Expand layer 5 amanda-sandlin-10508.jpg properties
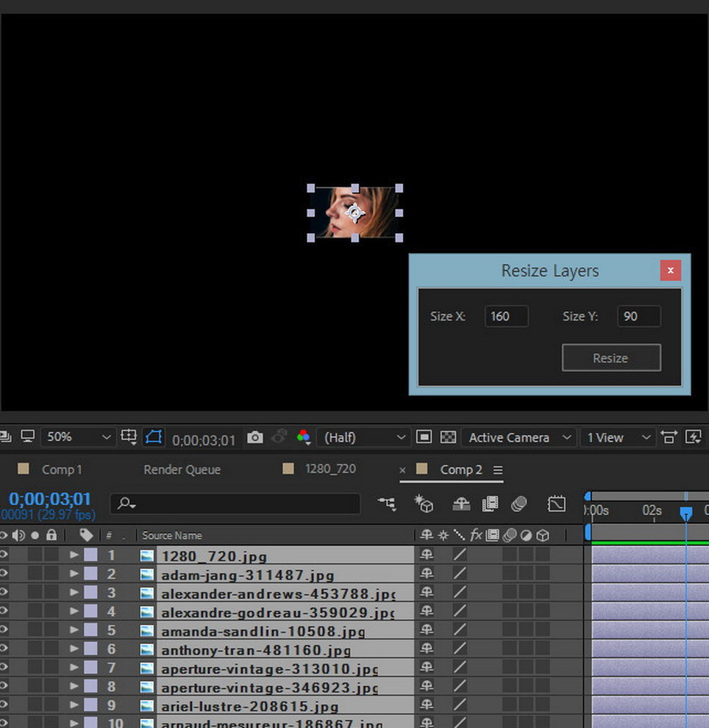 [74, 630]
